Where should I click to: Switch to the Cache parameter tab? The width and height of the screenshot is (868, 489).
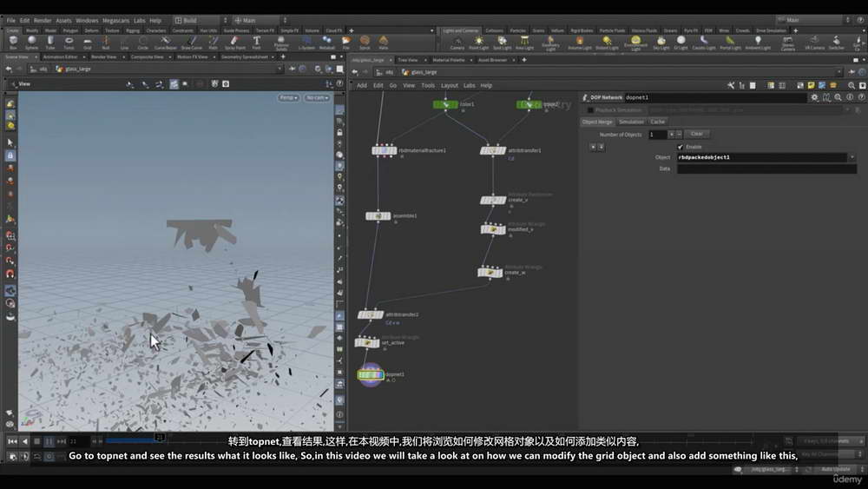tap(658, 122)
